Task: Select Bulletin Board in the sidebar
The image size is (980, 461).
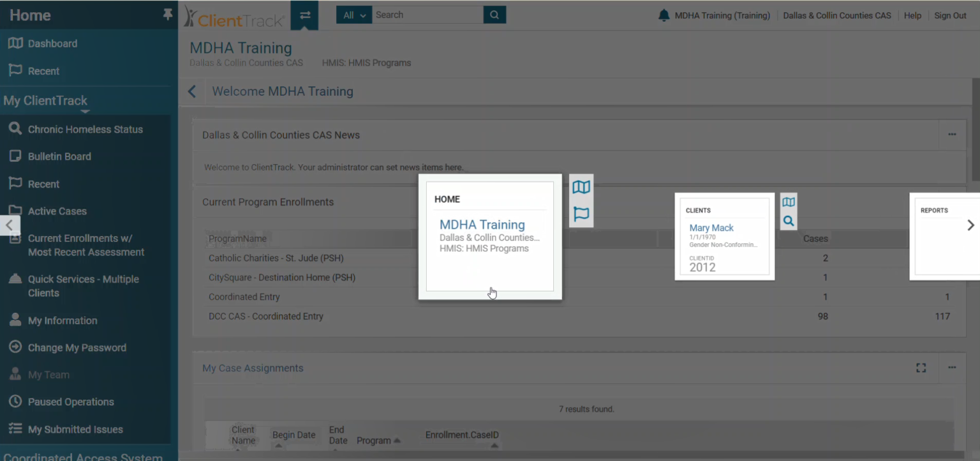Action: pos(59,156)
